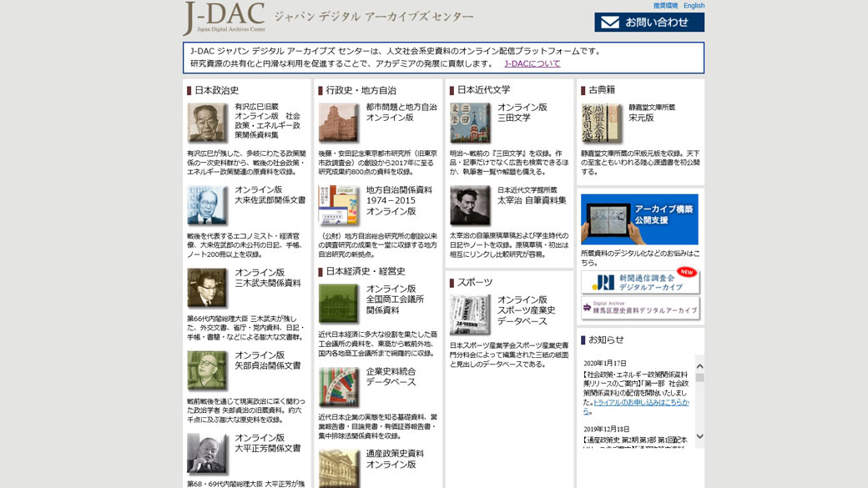The height and width of the screenshot is (488, 868).
Task: Select 日本経済史・経営史 section heading
Action: coord(366,271)
